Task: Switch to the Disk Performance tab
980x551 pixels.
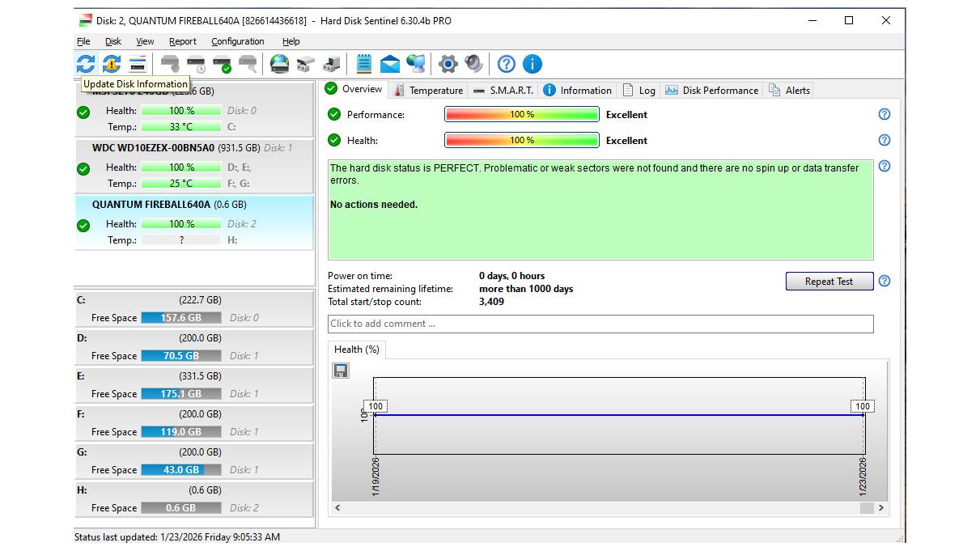Action: coord(712,91)
